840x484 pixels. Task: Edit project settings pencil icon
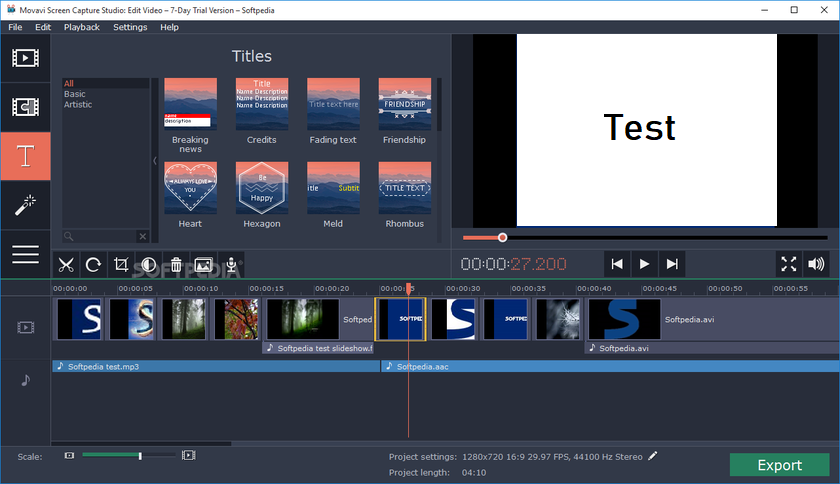pos(652,456)
